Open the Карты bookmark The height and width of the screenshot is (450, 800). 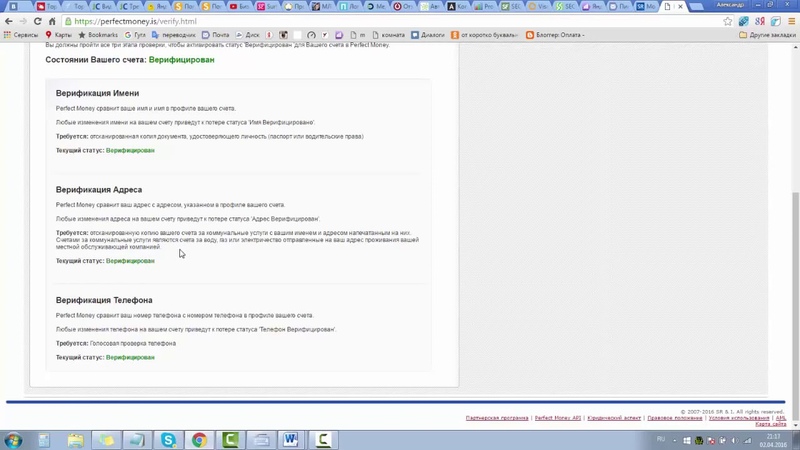[x=58, y=35]
